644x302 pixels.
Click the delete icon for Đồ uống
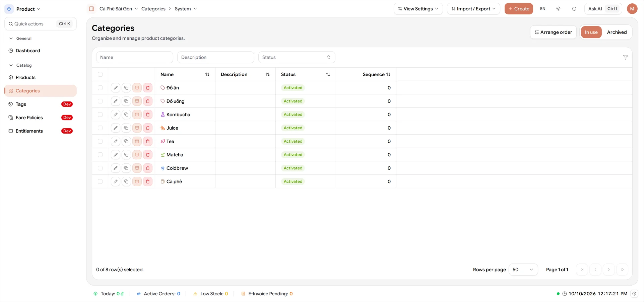(x=148, y=101)
